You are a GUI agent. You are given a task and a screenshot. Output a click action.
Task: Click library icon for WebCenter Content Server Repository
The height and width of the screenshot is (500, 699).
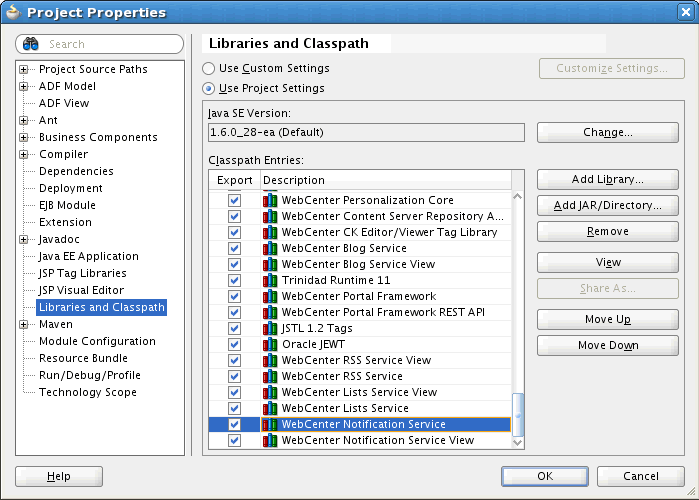(x=270, y=216)
